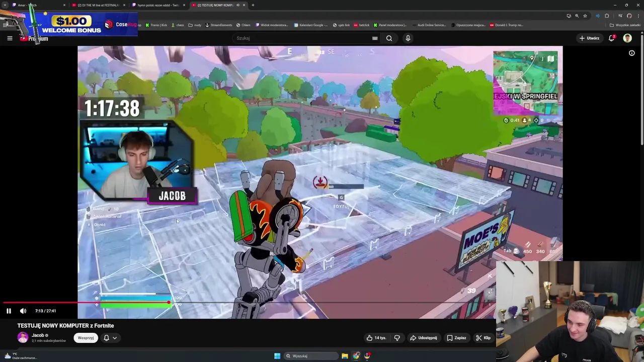Pause the YouTube video
This screenshot has height=362, width=644.
point(9,311)
